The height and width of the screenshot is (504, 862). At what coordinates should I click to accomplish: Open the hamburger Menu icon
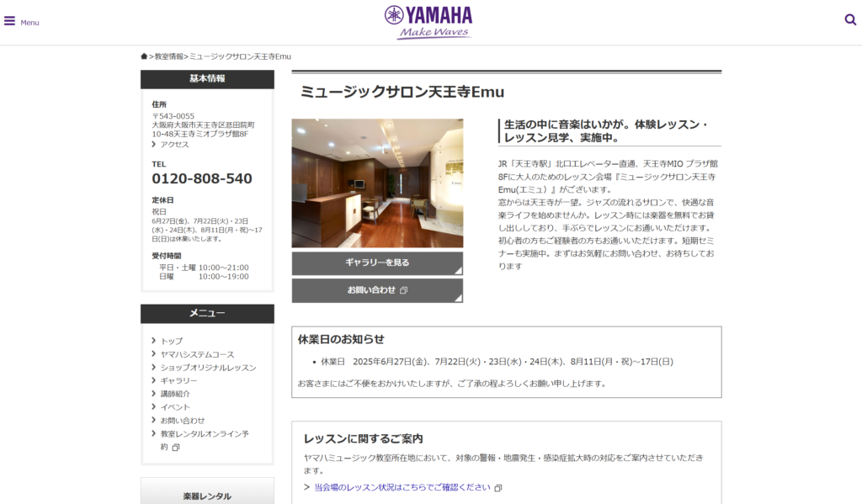coord(9,21)
